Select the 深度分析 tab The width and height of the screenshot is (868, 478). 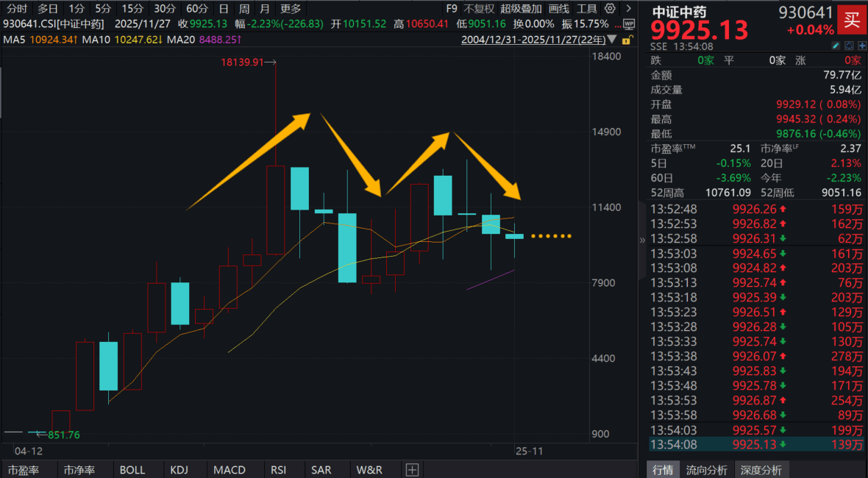761,470
